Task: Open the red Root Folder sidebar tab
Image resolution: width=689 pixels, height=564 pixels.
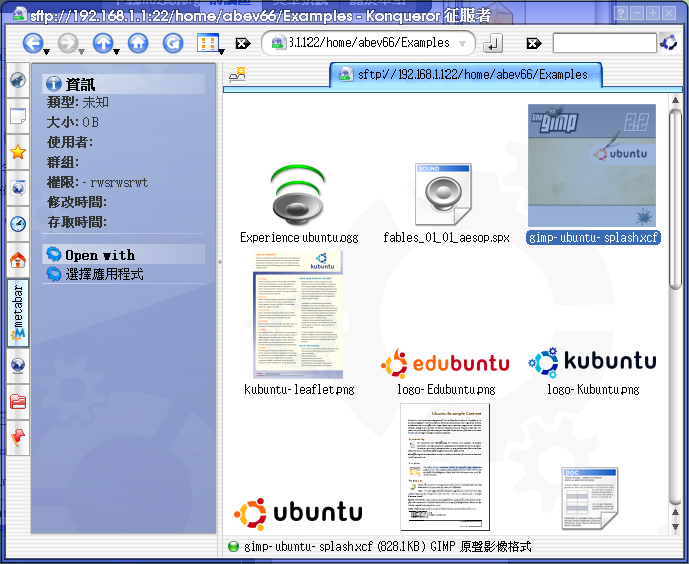Action: pos(18,401)
